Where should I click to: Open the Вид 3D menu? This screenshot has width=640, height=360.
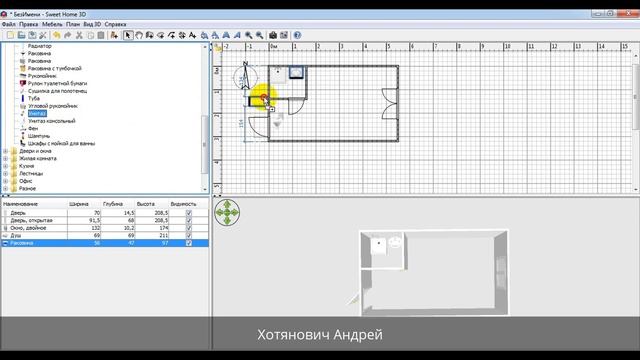pos(92,24)
